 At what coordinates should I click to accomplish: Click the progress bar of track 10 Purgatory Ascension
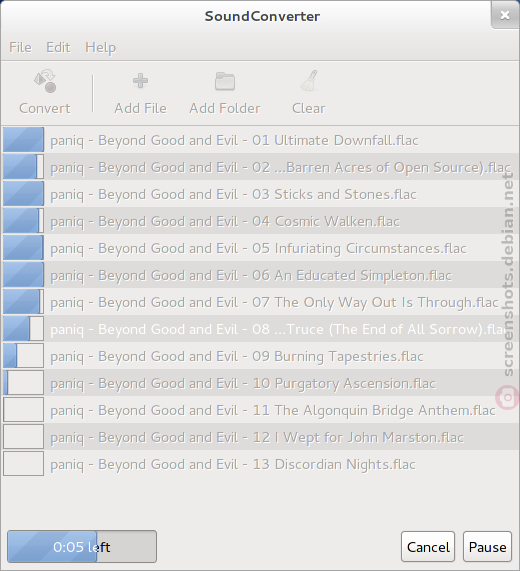pyautogui.click(x=23, y=382)
